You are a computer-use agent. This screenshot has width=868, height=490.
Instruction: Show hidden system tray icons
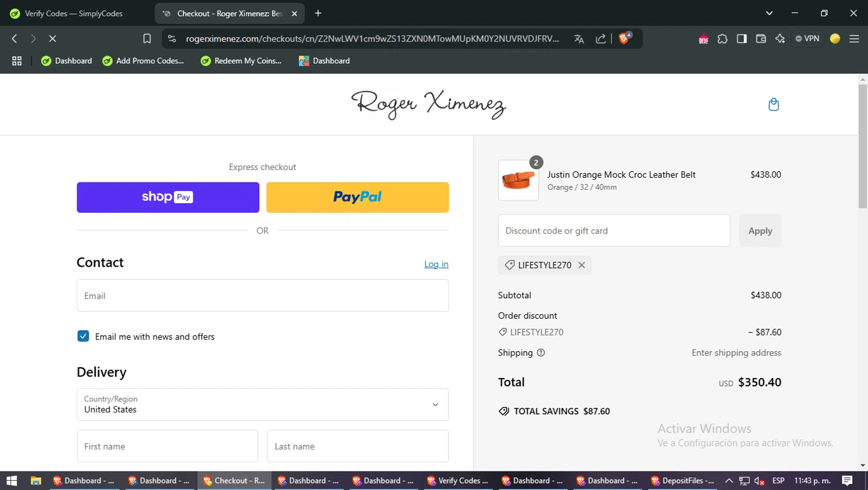click(x=729, y=481)
